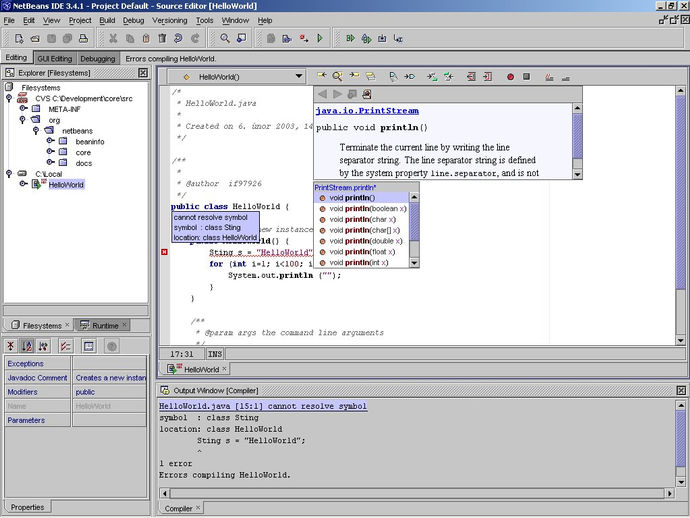Screen dimensions: 690x518
Task: Close the Explorer [Filesystems] panel
Action: pos(143,73)
